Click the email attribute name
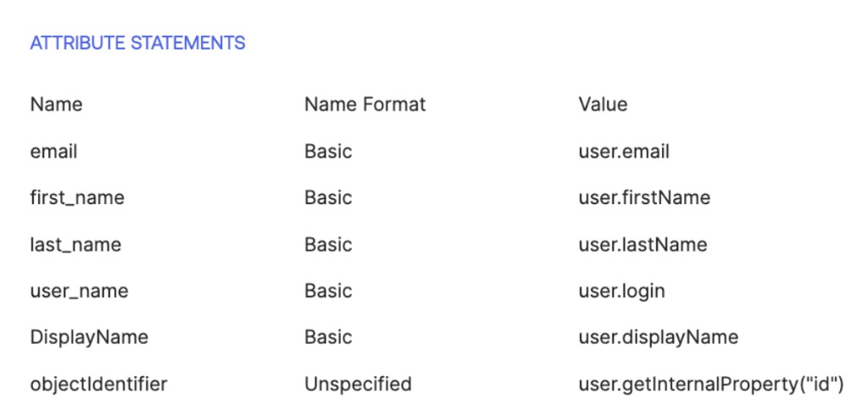The width and height of the screenshot is (868, 420). [x=53, y=152]
